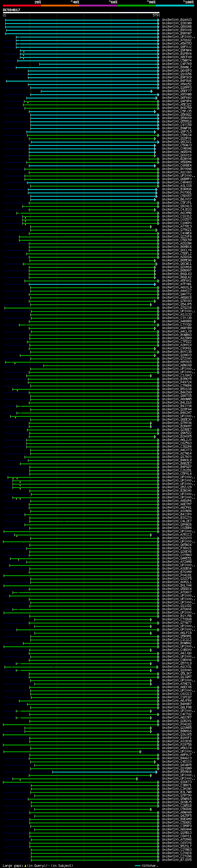Click hit label UniRef100_C2YN63
Screen dimensions: 197x868
[176, 850]
